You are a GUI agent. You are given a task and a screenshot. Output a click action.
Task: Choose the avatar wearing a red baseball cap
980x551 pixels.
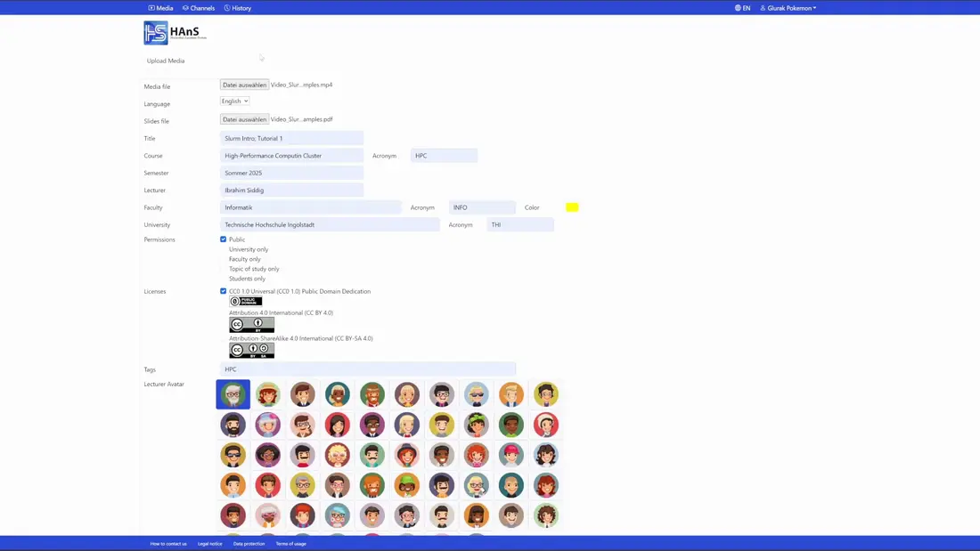pos(511,455)
